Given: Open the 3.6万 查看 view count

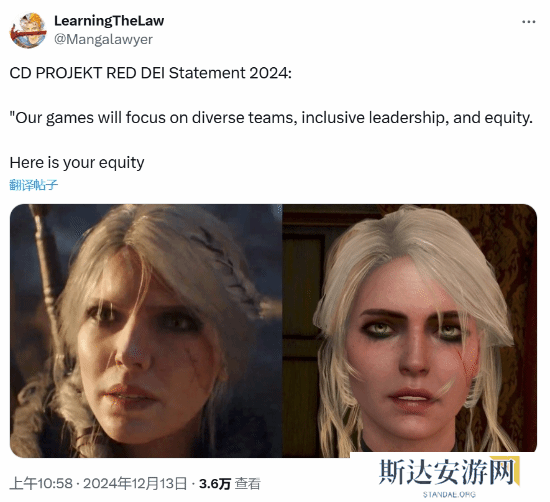Looking at the screenshot, I should 230,484.
